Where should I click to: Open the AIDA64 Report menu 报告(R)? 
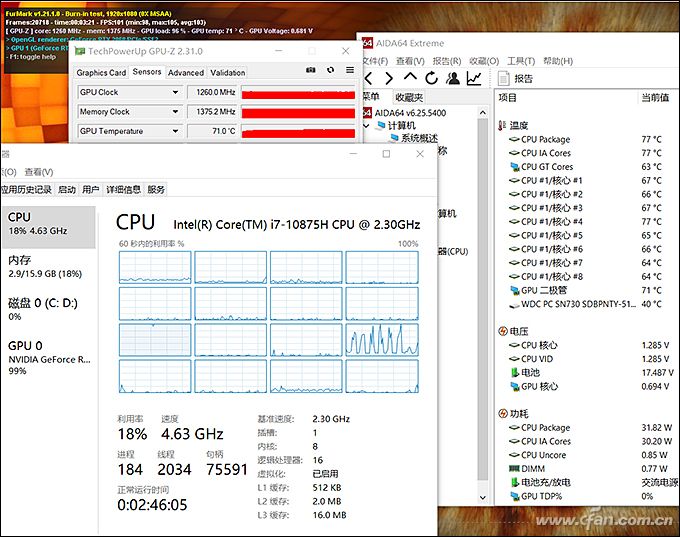pyautogui.click(x=447, y=61)
